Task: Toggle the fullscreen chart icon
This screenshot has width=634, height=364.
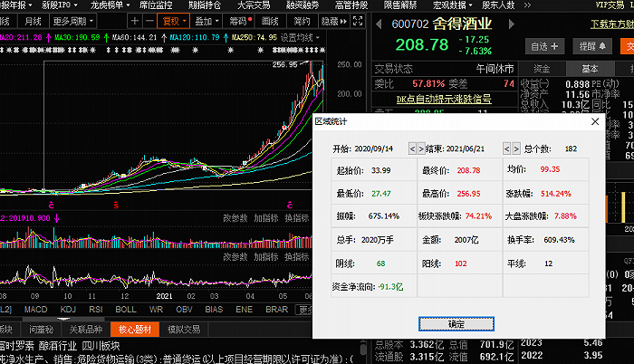Action: click(x=358, y=21)
